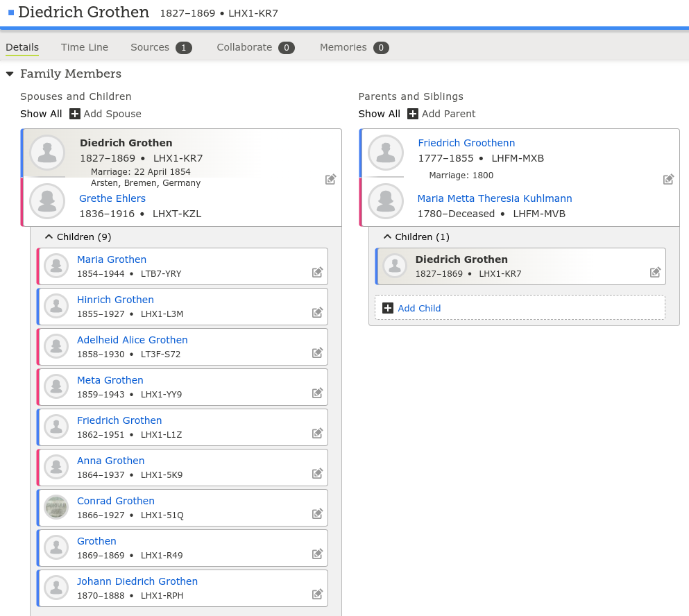The width and height of the screenshot is (689, 616).
Task: Click edit icon next to Hinrich Grothen
Action: click(317, 313)
